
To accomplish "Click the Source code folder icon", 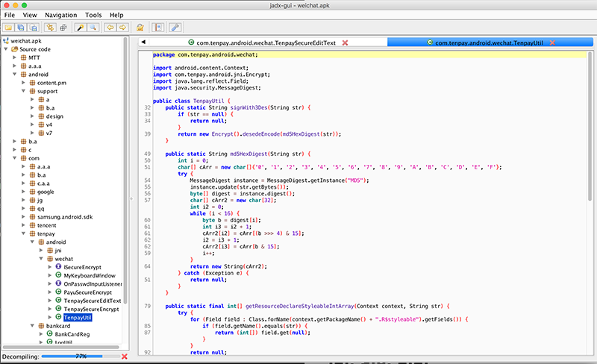I will [x=14, y=49].
